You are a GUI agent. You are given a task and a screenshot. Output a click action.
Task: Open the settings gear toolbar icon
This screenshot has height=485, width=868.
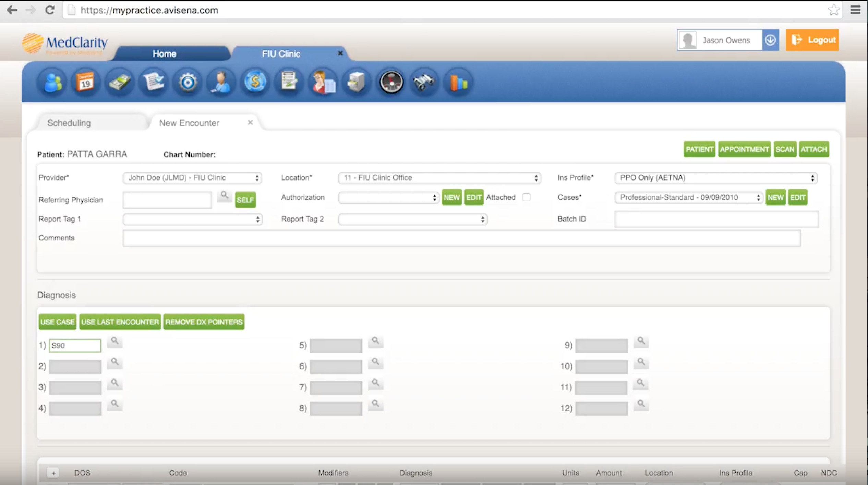pyautogui.click(x=188, y=82)
